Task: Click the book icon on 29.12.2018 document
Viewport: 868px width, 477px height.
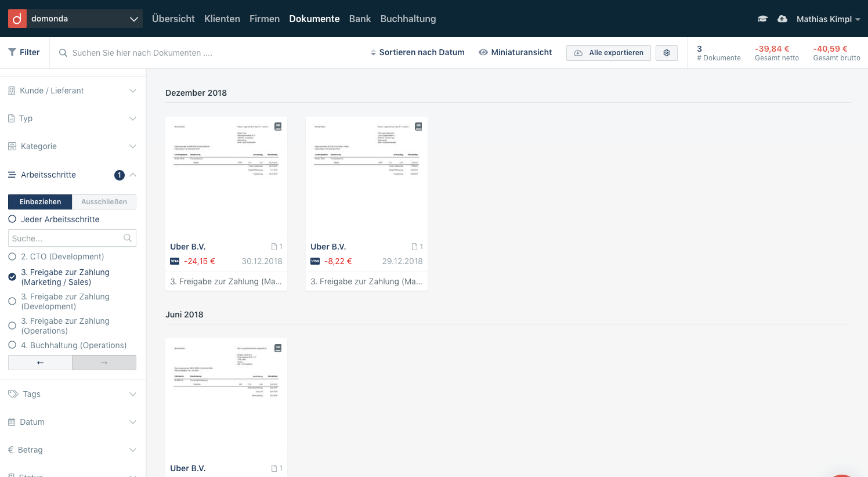Action: (x=418, y=127)
